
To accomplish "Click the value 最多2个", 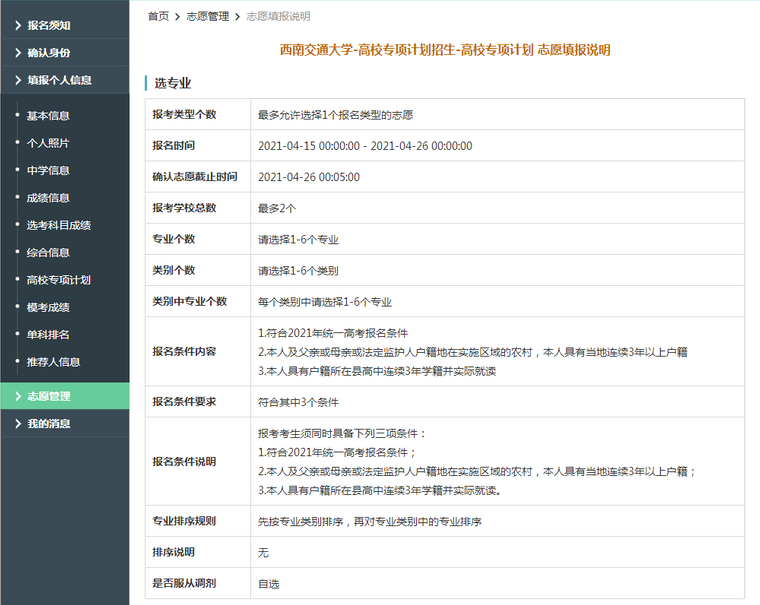I will tap(277, 208).
